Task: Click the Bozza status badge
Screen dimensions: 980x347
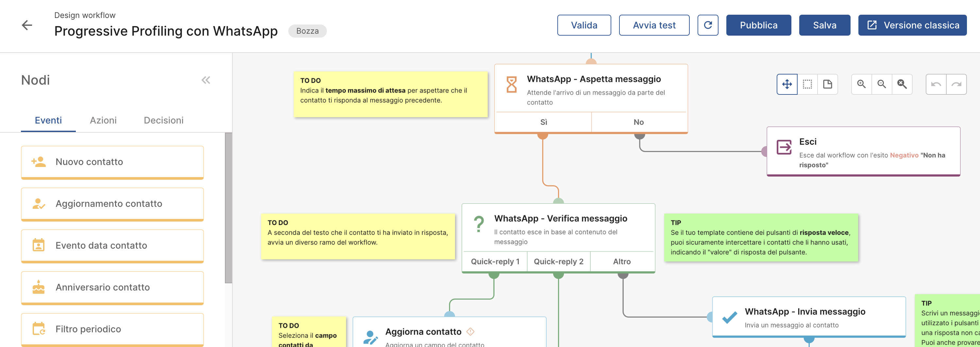Action: (307, 31)
